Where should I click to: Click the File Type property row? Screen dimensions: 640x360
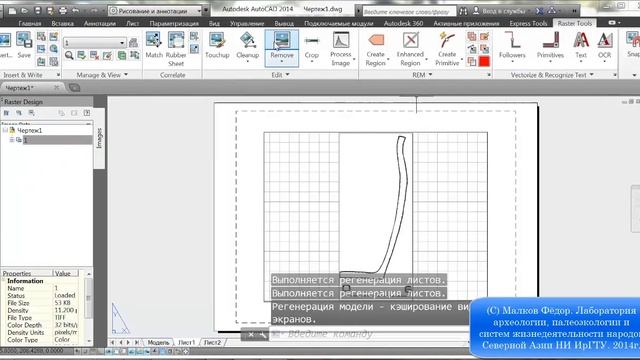point(41,318)
